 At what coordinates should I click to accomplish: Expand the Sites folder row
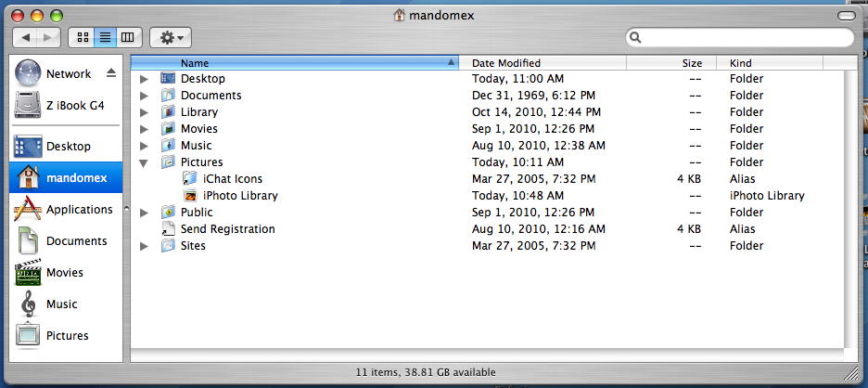(144, 246)
